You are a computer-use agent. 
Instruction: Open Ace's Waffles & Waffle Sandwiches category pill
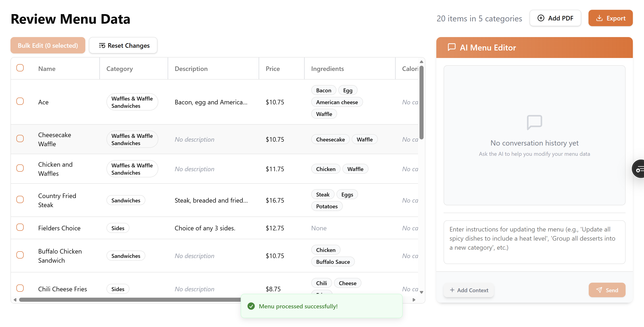pos(132,102)
